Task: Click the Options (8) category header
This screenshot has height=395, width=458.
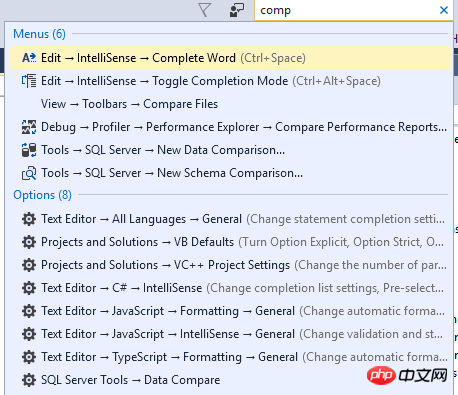Action: pos(42,195)
